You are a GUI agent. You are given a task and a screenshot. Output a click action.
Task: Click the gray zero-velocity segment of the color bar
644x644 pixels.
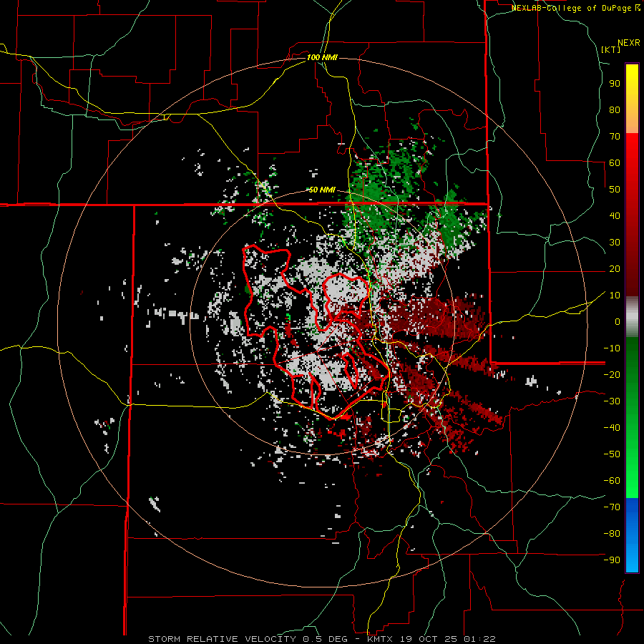[x=632, y=317]
